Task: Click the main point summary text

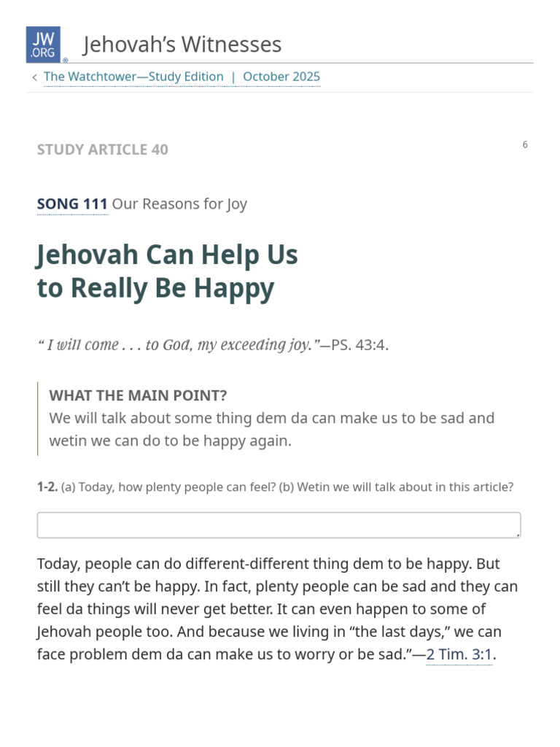Action: click(x=271, y=430)
